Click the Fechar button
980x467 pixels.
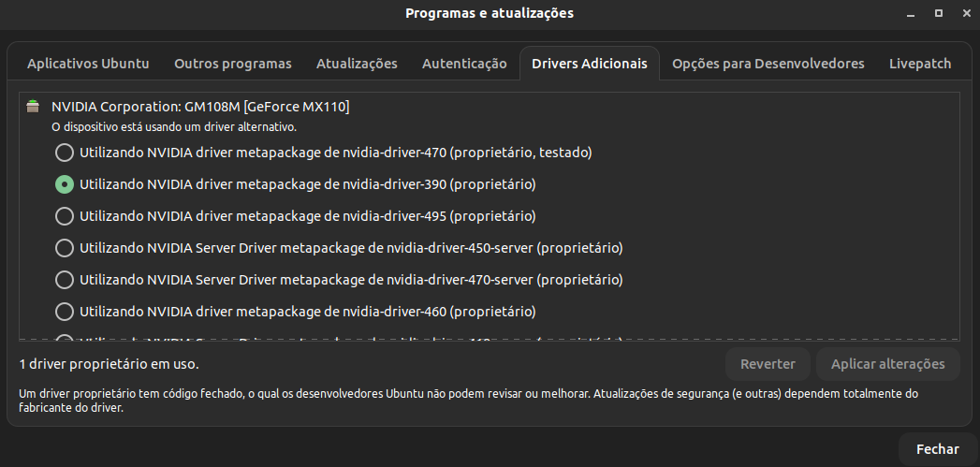937,449
